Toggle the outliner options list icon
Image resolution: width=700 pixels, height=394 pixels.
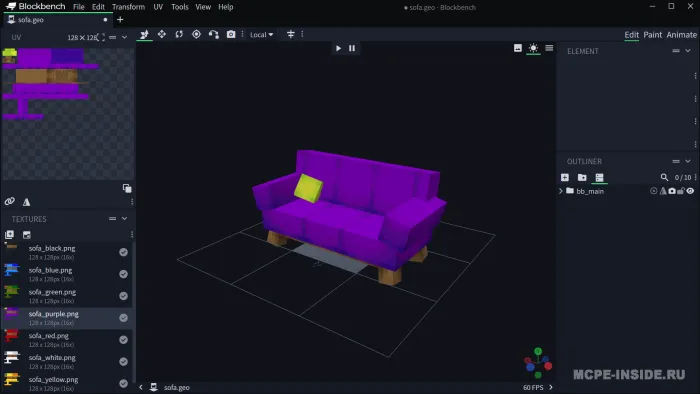[599, 178]
